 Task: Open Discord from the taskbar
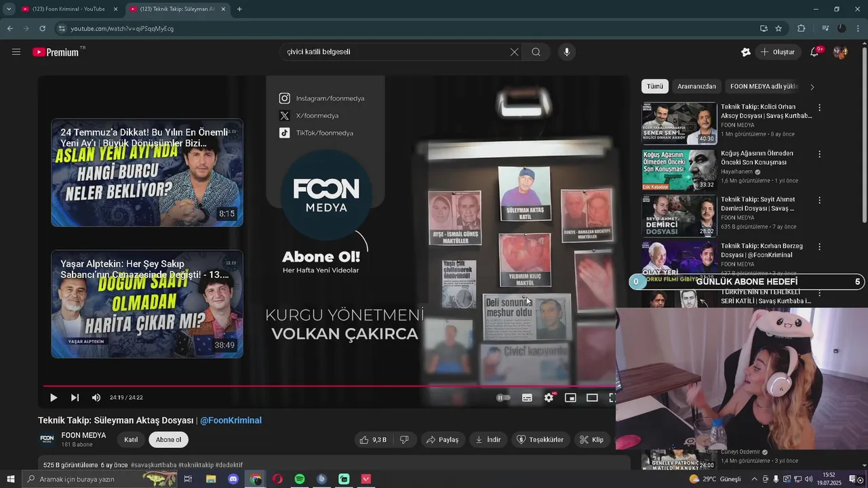pyautogui.click(x=233, y=479)
